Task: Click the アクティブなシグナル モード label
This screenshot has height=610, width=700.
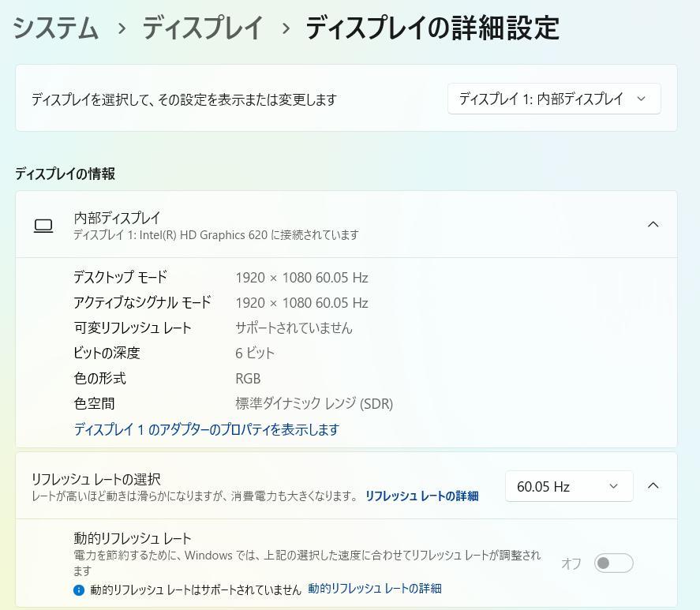Action: (x=142, y=302)
